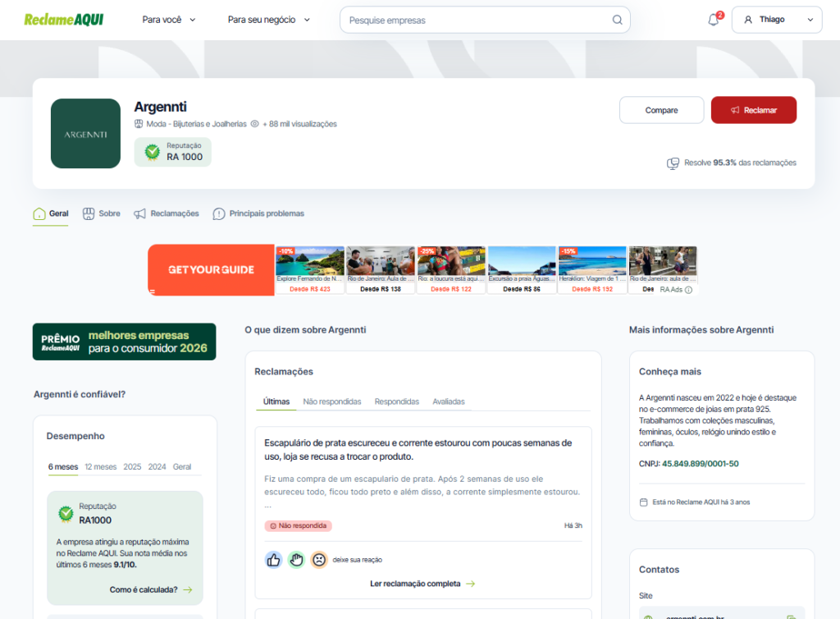The height and width of the screenshot is (619, 840).
Task: Open the 'Desde R$ 138' ad thumbnail
Action: tap(381, 270)
